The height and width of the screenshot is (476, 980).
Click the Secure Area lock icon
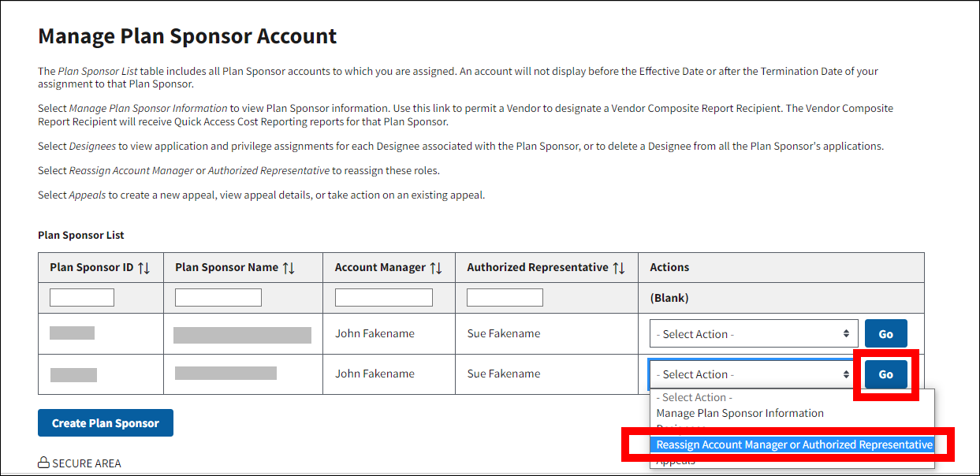point(44,463)
